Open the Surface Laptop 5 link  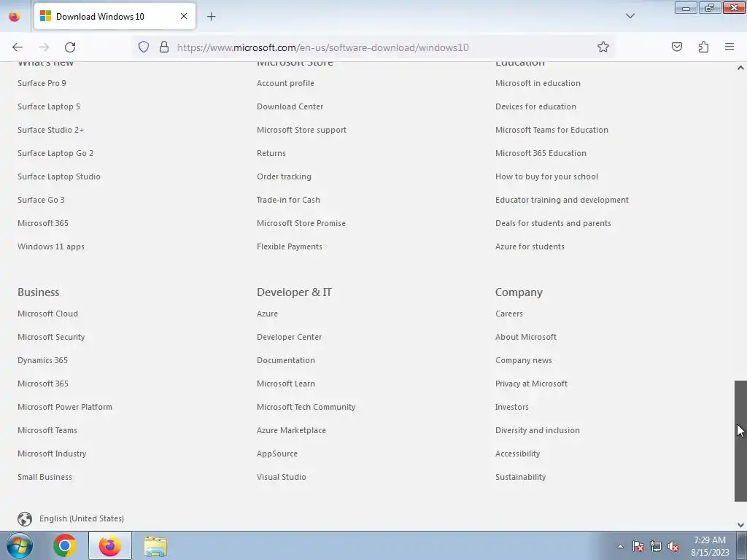49,106
